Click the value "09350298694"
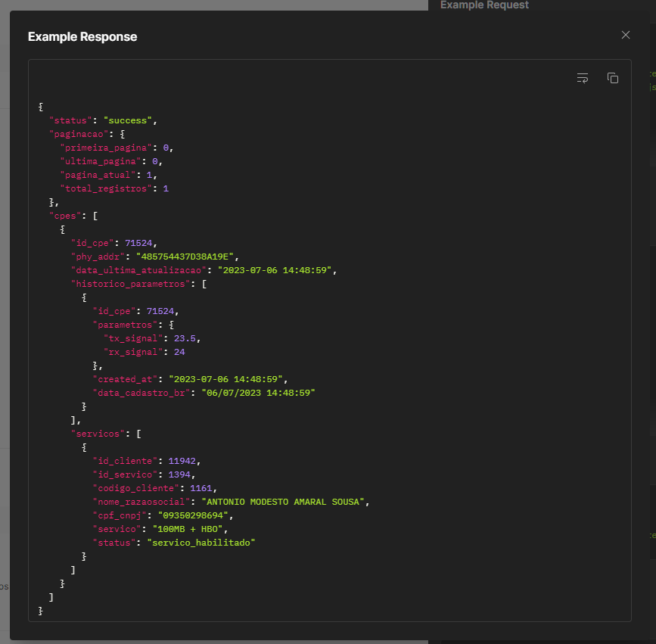The width and height of the screenshot is (656, 644). pyautogui.click(x=193, y=515)
